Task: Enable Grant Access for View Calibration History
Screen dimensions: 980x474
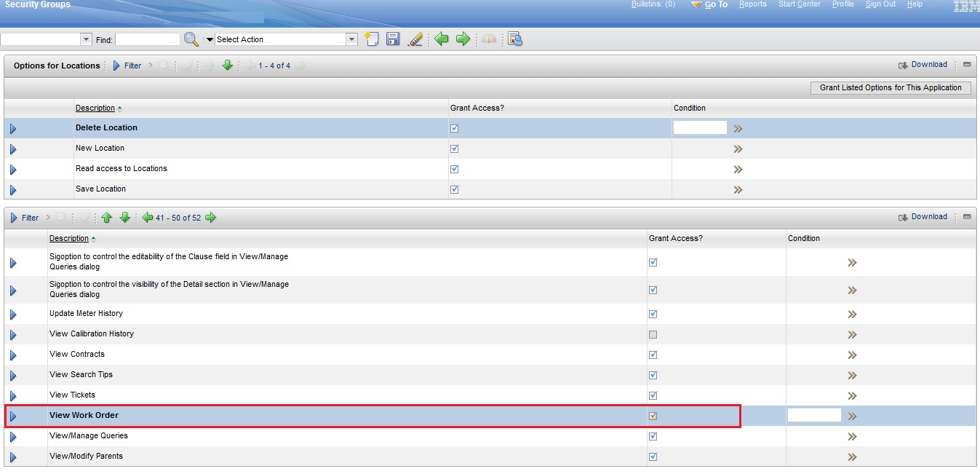Action: (653, 334)
